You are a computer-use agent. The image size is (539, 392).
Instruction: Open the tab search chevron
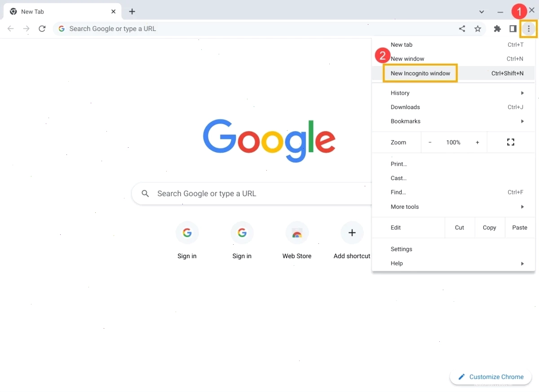pyautogui.click(x=482, y=12)
